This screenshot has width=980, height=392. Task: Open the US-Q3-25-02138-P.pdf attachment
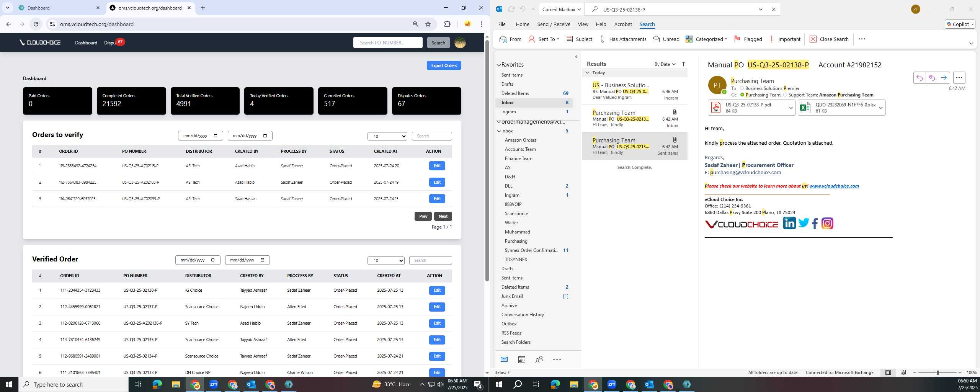pyautogui.click(x=748, y=108)
